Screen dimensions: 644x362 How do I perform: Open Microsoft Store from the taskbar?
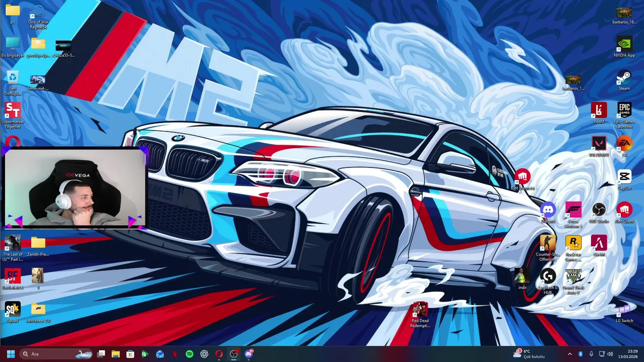click(130, 354)
